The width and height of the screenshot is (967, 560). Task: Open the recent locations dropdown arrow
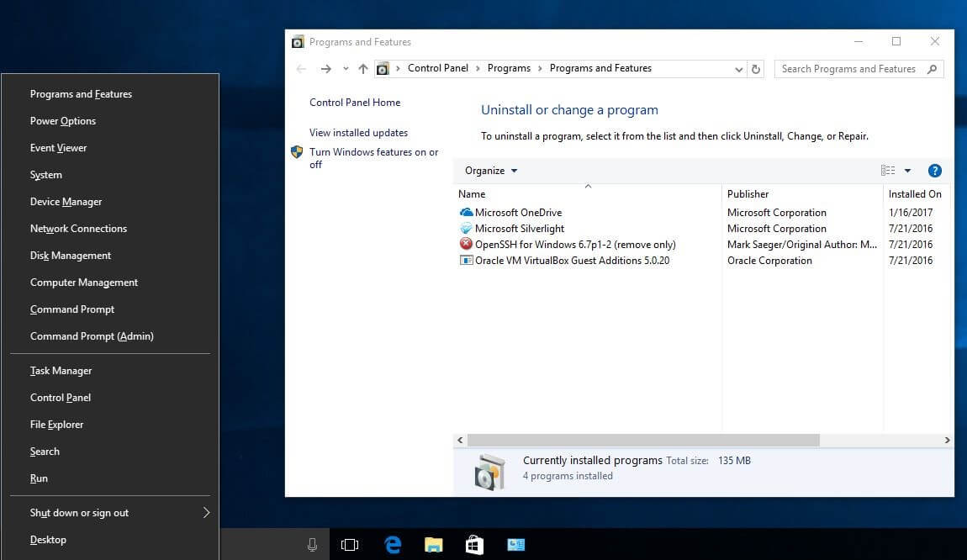point(346,69)
